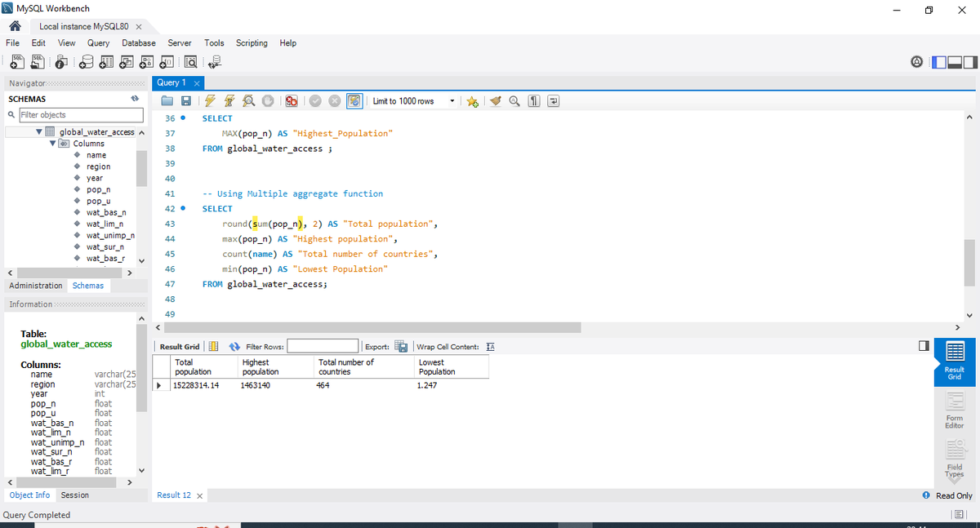Close the Result 12 tab

(x=200, y=496)
